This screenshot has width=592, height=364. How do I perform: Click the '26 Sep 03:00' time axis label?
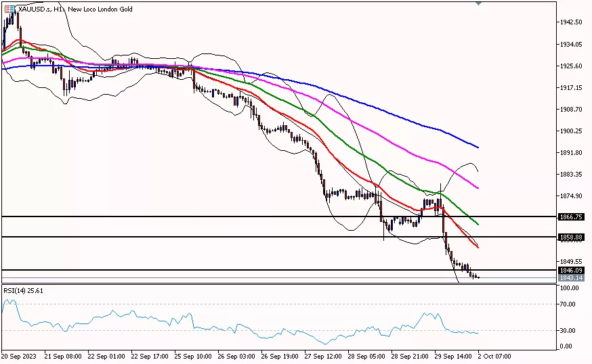pos(236,356)
